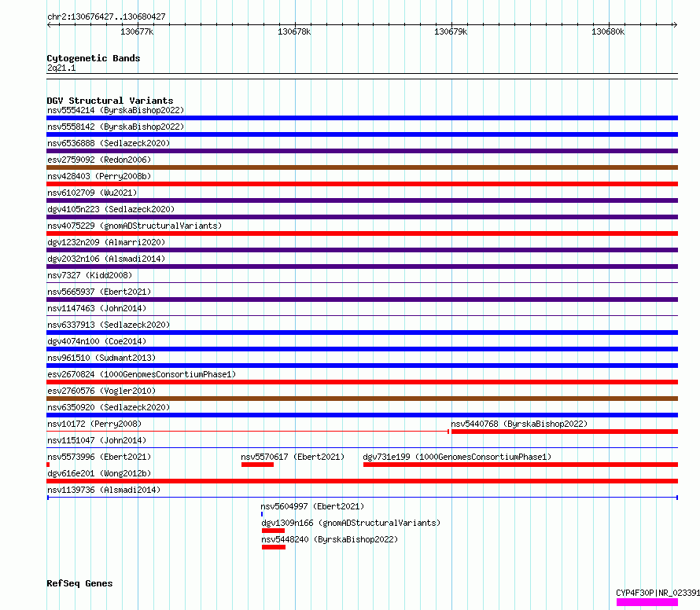Image resolution: width=700 pixels, height=610 pixels.
Task: Select nsv7327 (Kidd2008) label
Action: (x=90, y=275)
